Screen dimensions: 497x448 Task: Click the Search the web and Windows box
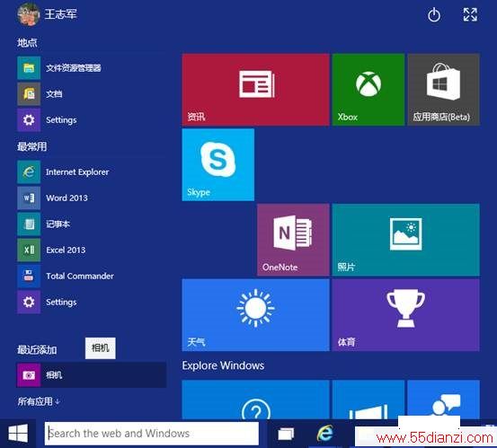(x=152, y=433)
